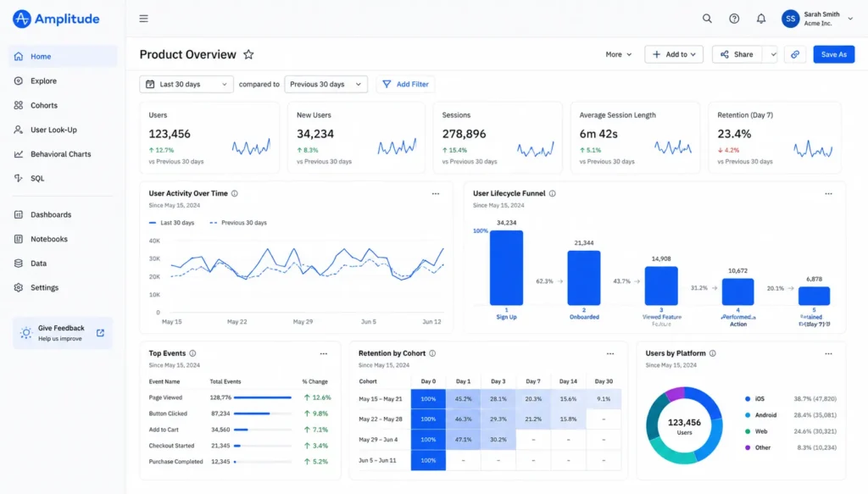Open the Give Feedback card
Viewport: 868px width, 494px height.
(63, 333)
